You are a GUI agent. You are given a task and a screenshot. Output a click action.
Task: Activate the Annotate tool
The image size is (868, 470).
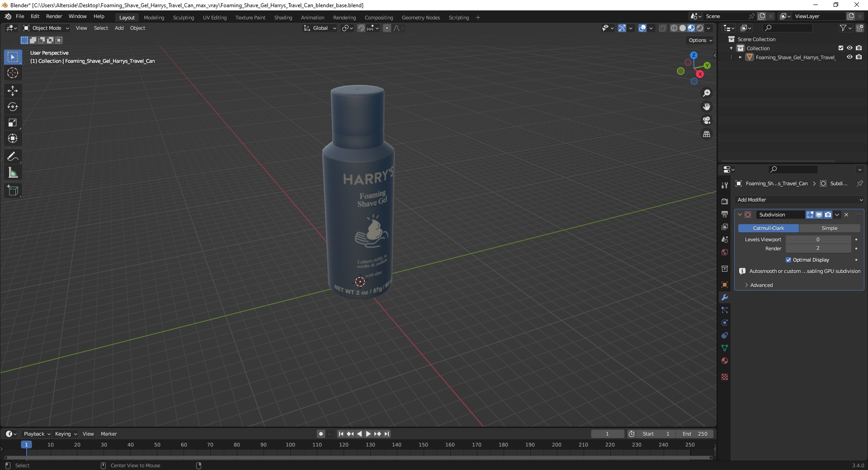13,156
